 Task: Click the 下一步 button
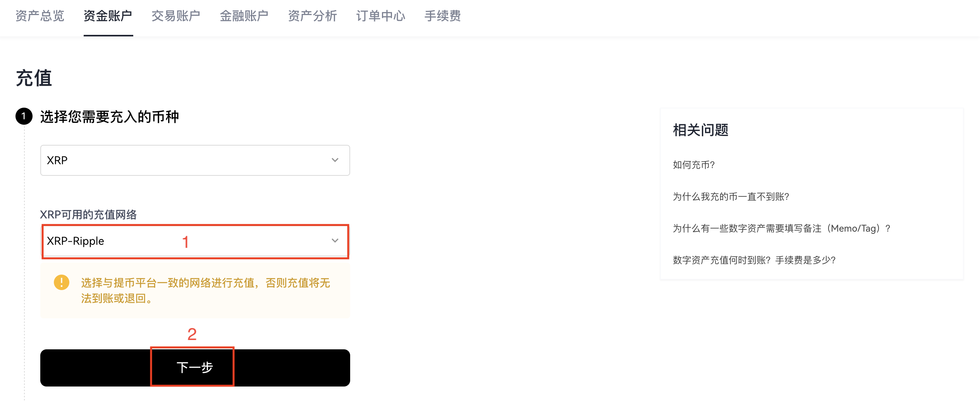[x=195, y=368]
